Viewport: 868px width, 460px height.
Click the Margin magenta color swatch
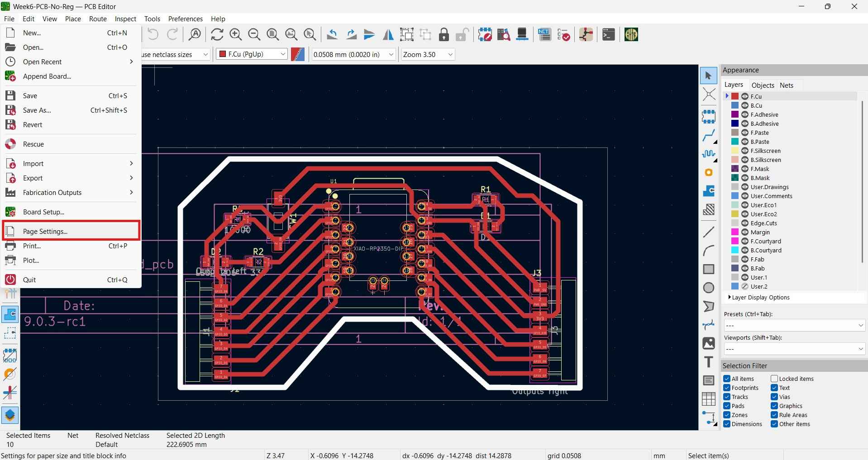735,232
